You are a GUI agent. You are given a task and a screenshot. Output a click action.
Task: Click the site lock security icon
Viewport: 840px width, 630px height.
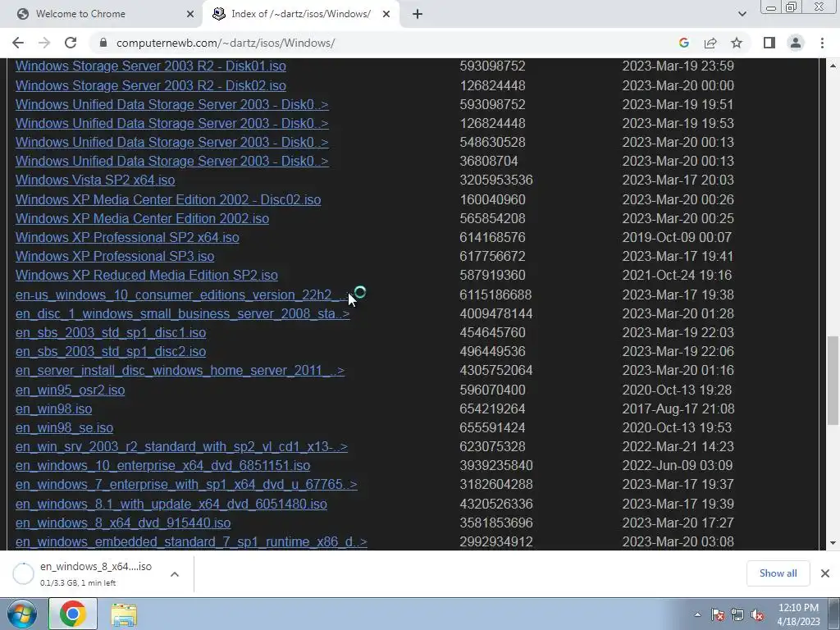coord(104,43)
